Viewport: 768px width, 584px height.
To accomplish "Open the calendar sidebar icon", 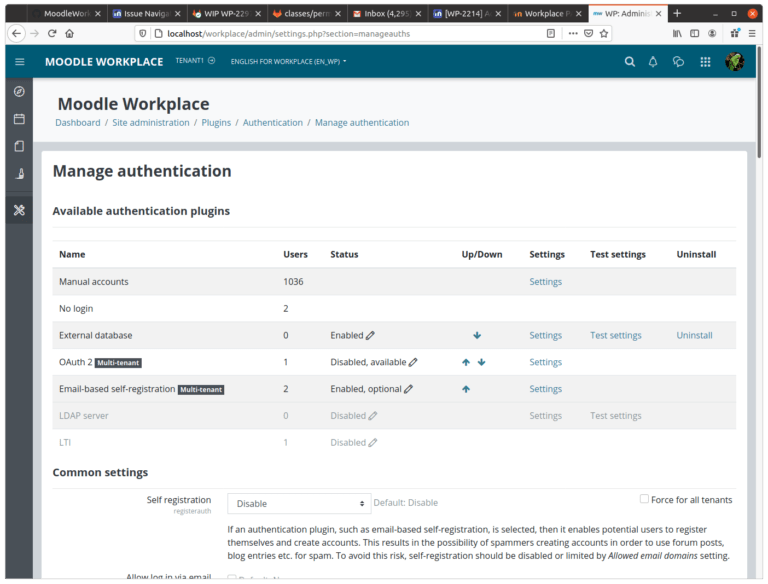I will point(19,119).
